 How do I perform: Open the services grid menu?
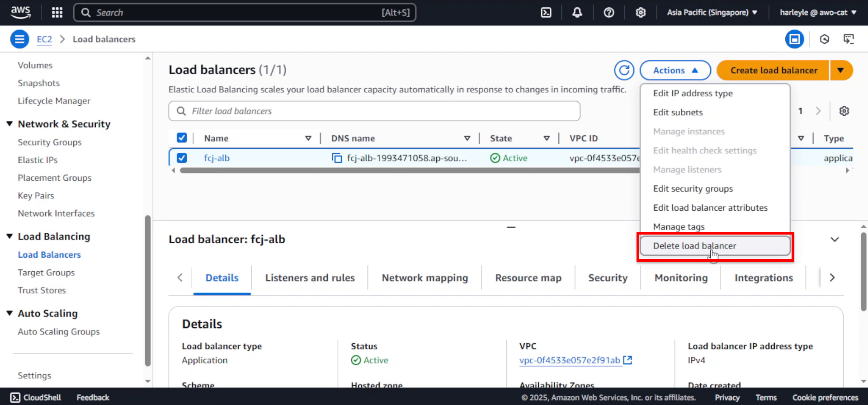[x=57, y=12]
